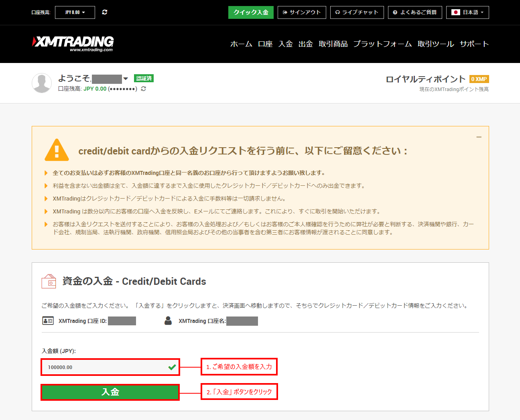Collapse the yellow notice box

[x=479, y=137]
